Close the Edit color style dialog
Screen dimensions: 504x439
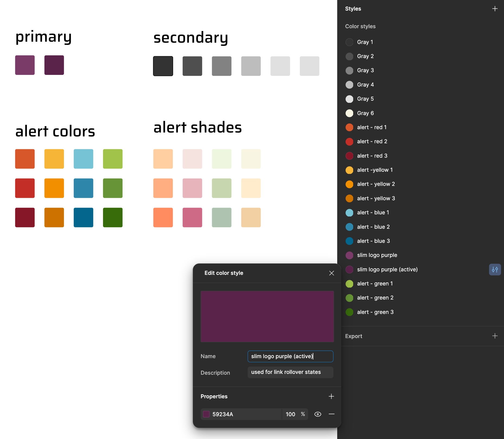click(x=331, y=273)
